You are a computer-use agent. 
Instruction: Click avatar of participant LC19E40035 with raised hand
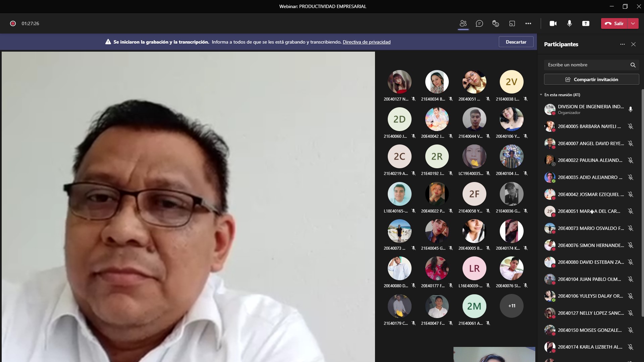tap(474, 157)
